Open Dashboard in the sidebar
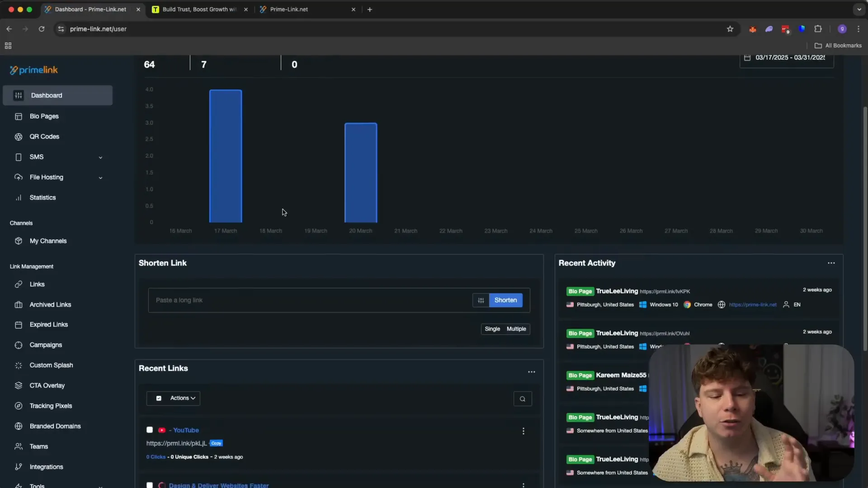Screen dimensions: 868x488 57,95
